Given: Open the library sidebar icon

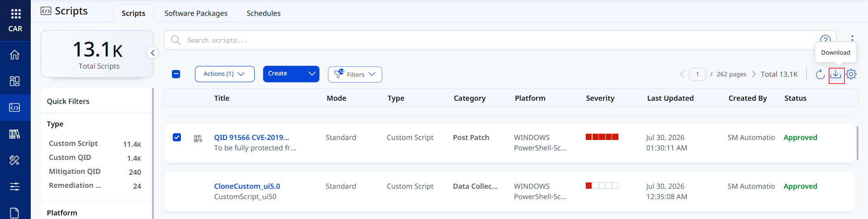Looking at the screenshot, I should coord(15,134).
